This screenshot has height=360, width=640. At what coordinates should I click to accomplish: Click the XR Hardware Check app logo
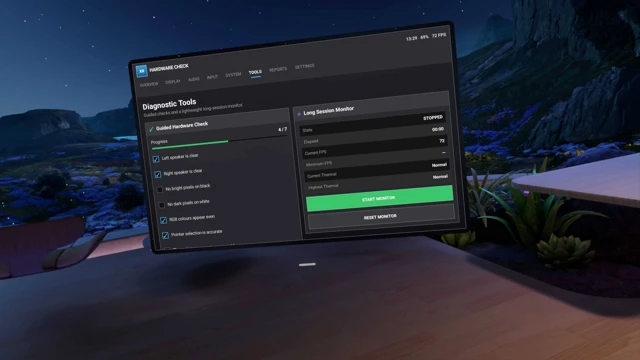pos(141,71)
